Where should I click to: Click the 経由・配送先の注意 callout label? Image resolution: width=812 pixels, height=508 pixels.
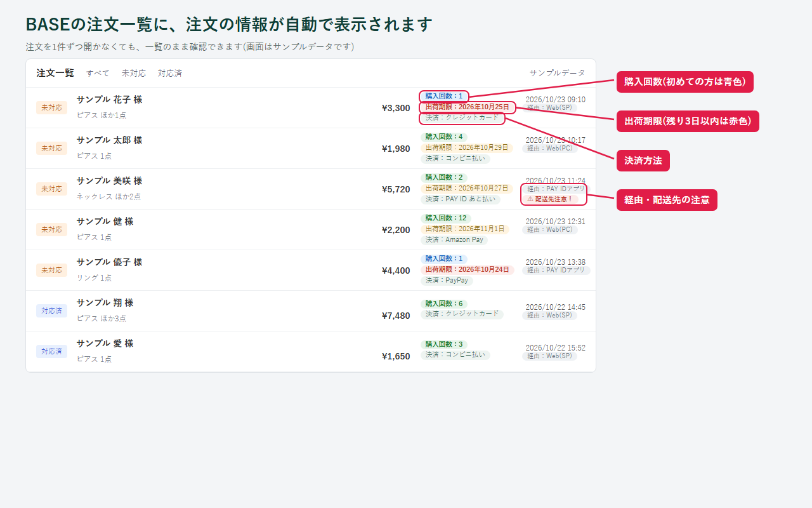pyautogui.click(x=667, y=200)
